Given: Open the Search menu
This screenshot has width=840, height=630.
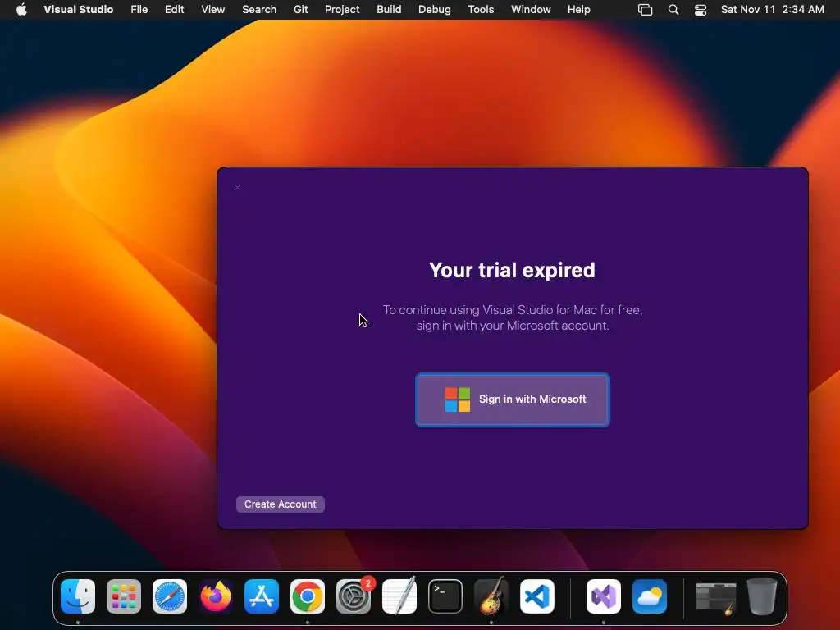Looking at the screenshot, I should click(259, 10).
